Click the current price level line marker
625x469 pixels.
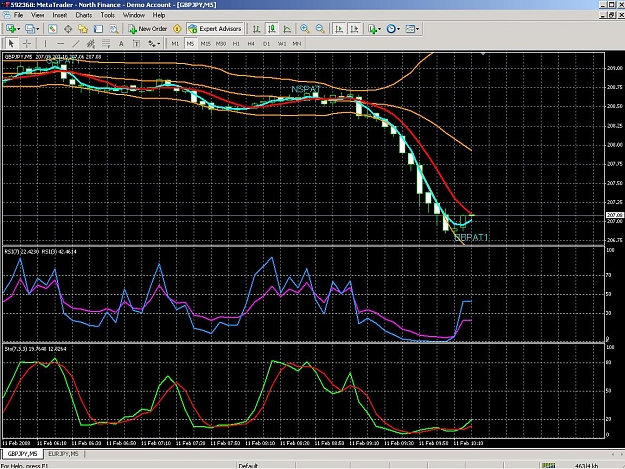pos(615,215)
